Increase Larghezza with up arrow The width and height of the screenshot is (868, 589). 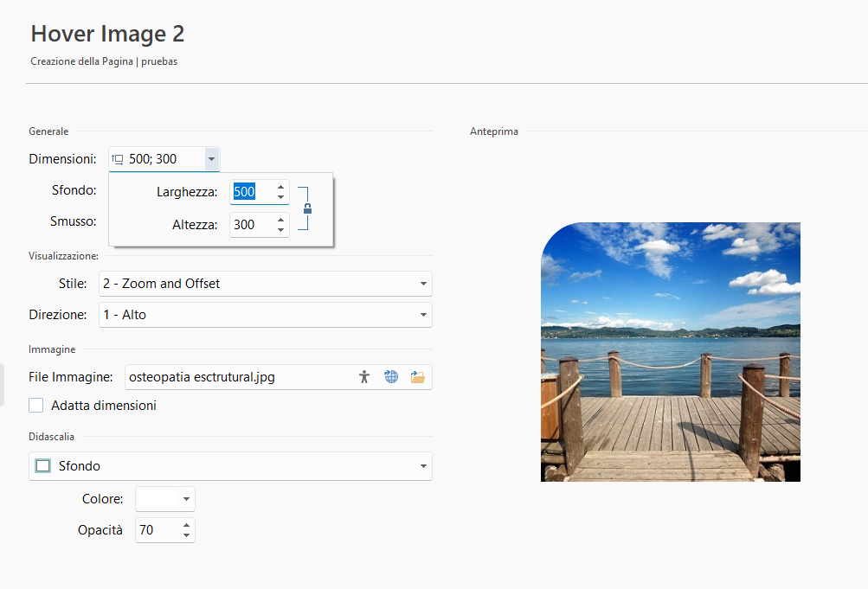point(280,187)
